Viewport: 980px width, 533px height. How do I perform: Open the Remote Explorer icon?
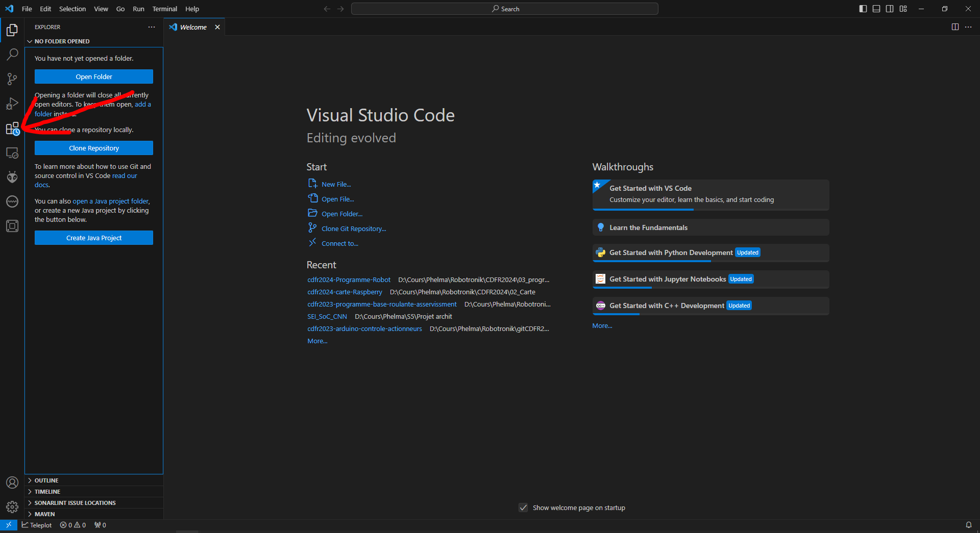tap(12, 153)
